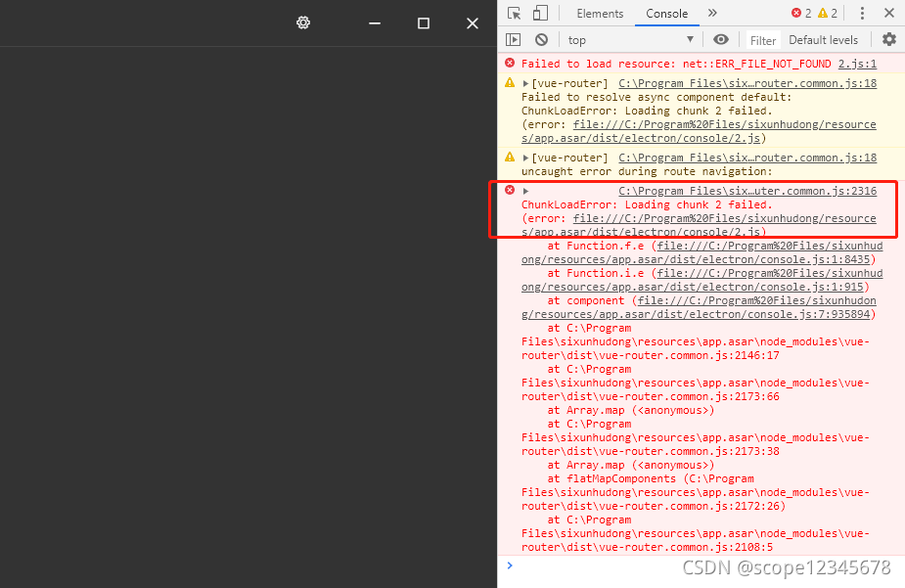Click the yellow warning count badge
Image resolution: width=905 pixels, height=588 pixels.
tap(828, 13)
